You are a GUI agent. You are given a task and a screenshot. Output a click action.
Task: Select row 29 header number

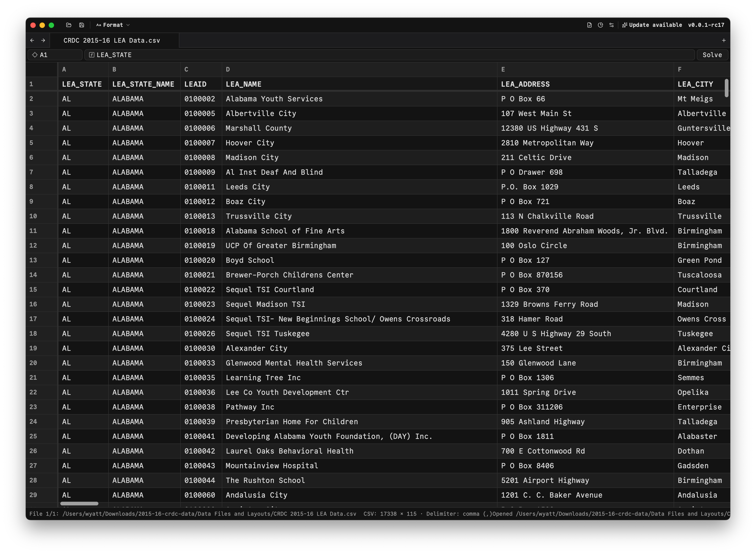(42, 495)
